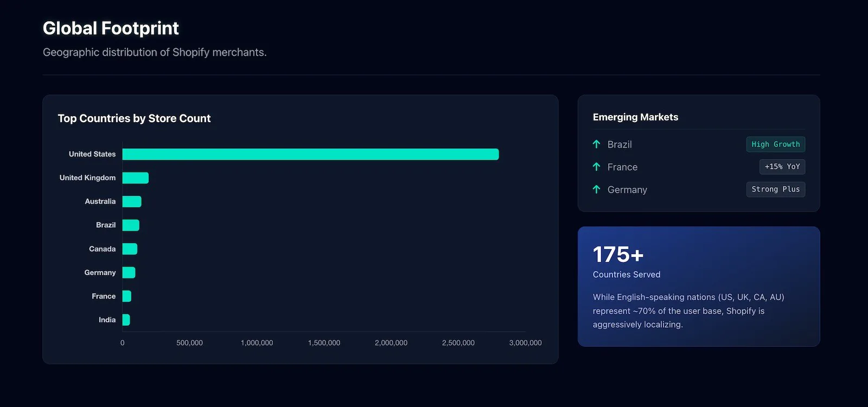Click the France label on chart axis
Viewport: 868px width, 407px height.
104,296
